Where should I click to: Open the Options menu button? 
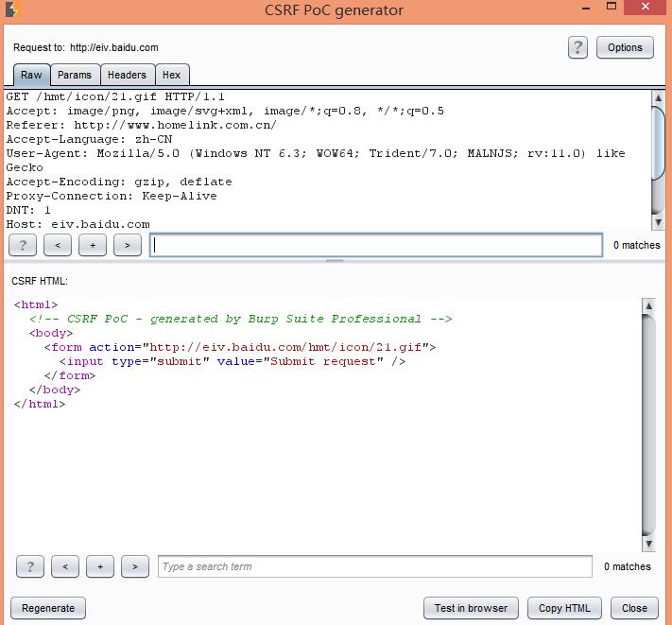pos(625,47)
